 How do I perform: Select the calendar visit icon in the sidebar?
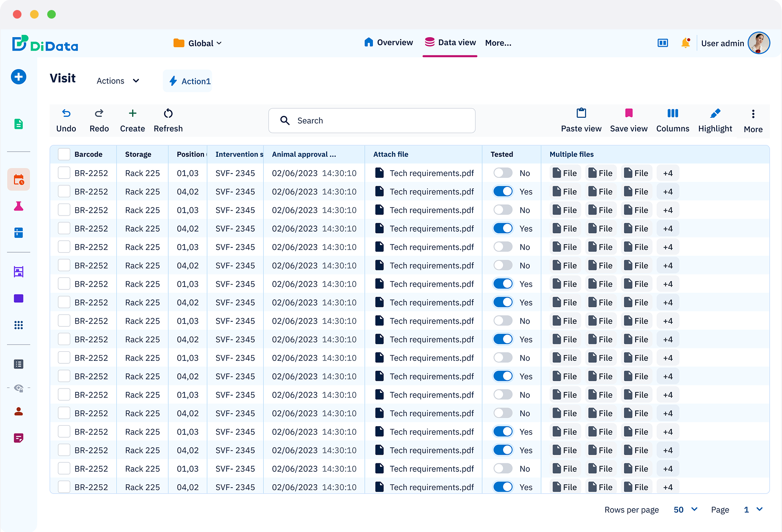coord(18,179)
